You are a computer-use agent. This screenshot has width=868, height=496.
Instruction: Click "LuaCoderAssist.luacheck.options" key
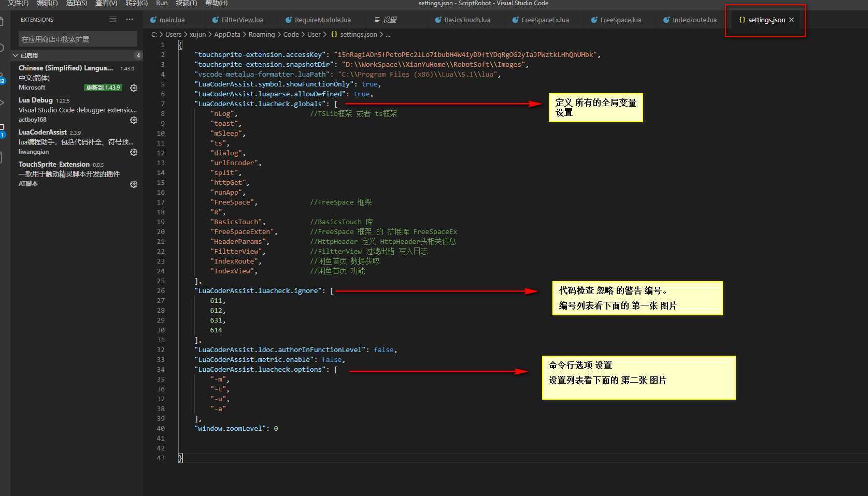260,369
